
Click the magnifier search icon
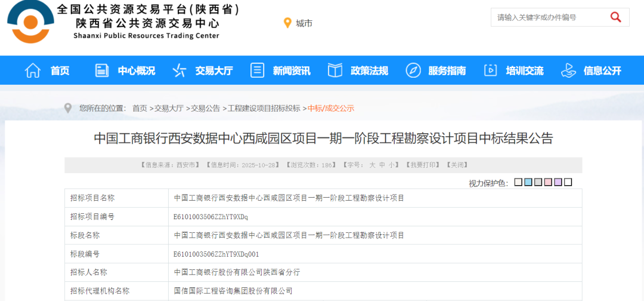(x=616, y=17)
